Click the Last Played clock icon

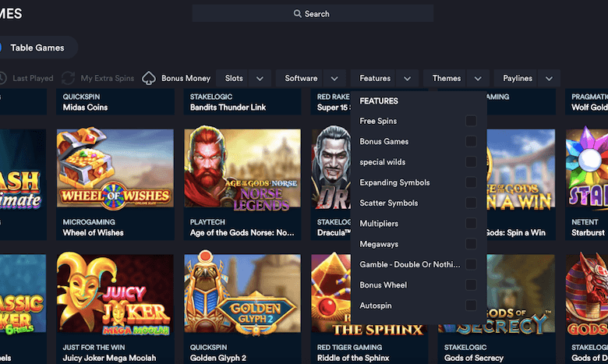2,78
